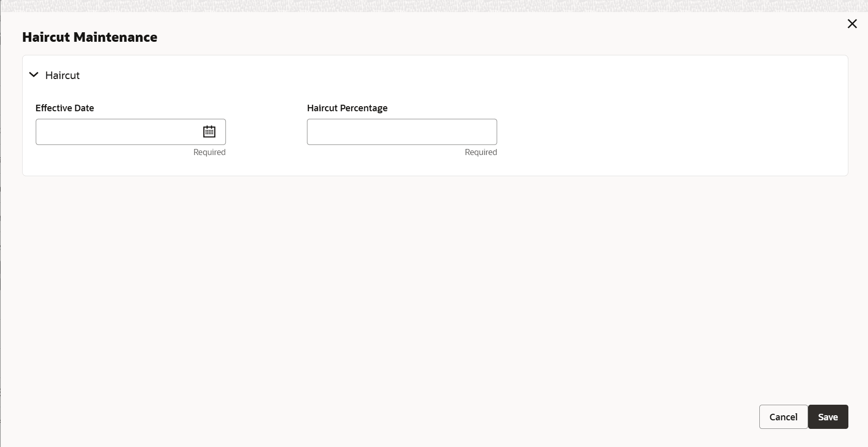The image size is (868, 447).
Task: Select Required hint under Effective Date
Action: (209, 152)
